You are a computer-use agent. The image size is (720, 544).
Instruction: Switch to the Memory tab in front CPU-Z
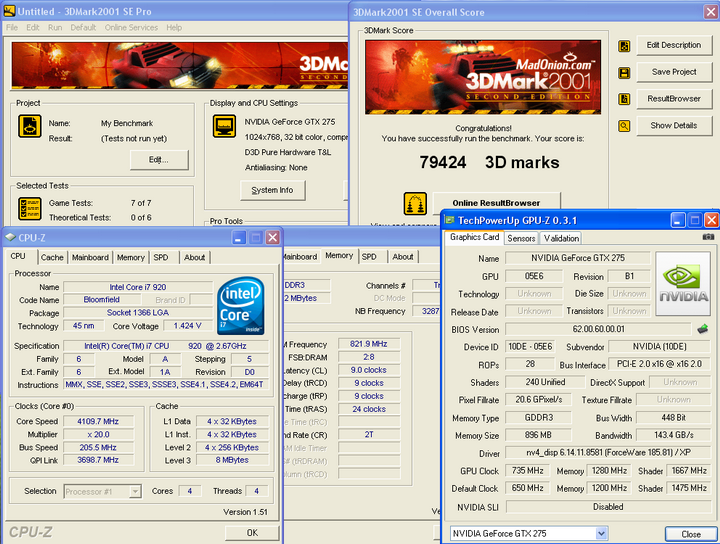click(130, 258)
